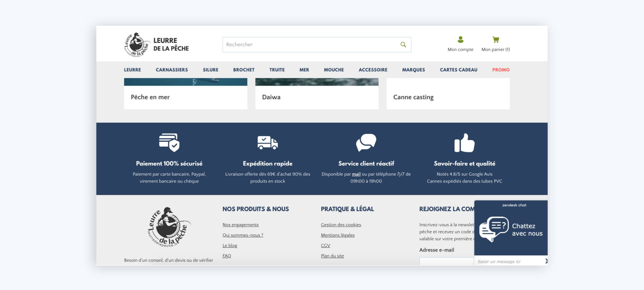
Task: Click the Zendesk chat bubble icon
Action: pos(493,229)
